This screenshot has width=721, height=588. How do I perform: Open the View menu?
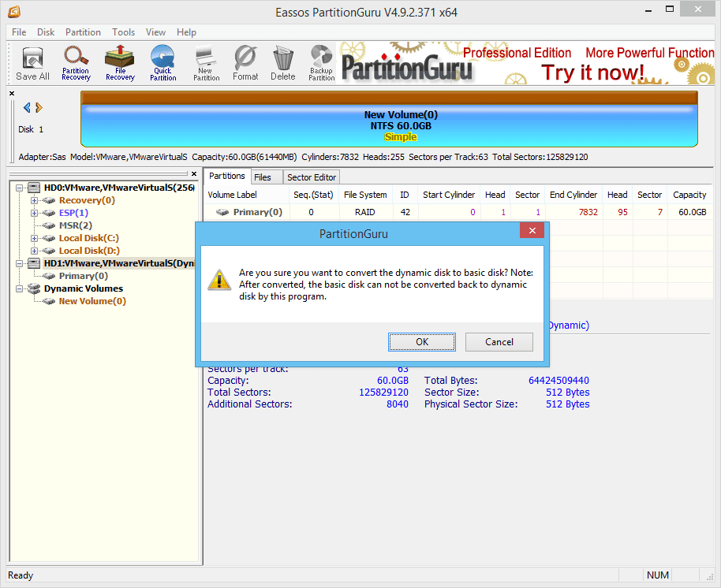click(156, 32)
